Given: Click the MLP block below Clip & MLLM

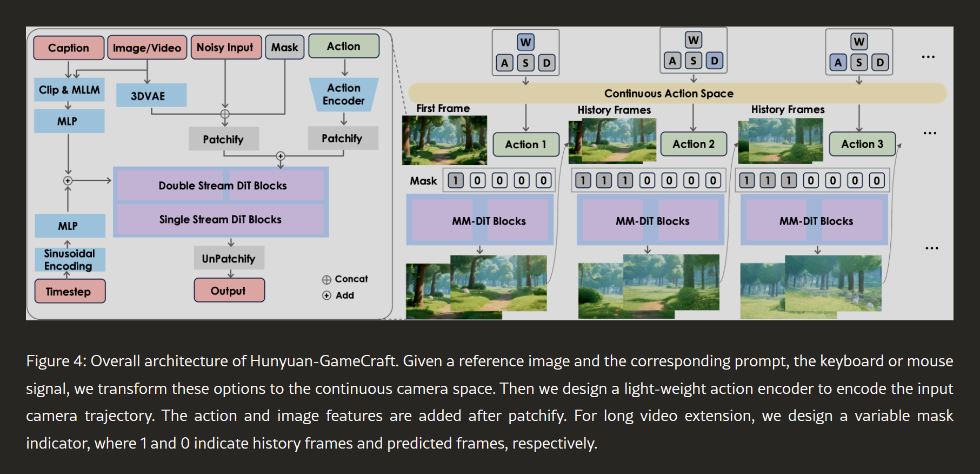Looking at the screenshot, I should [x=69, y=121].
